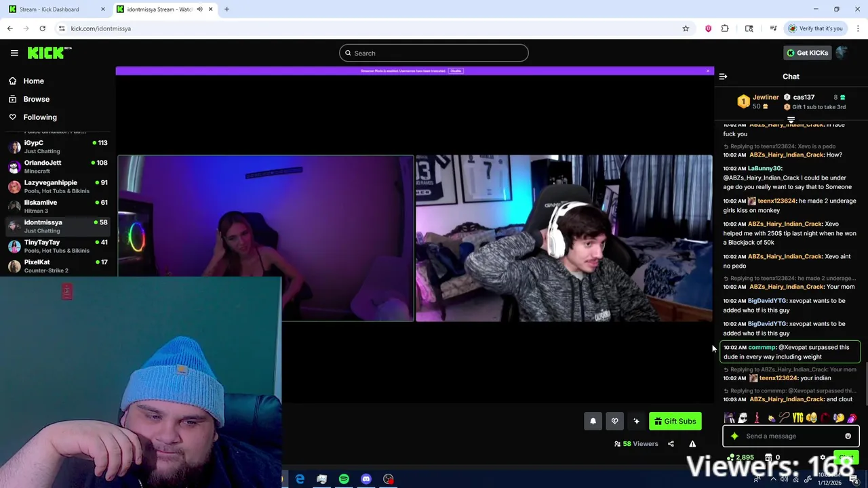Bookmark this page with star icon
The height and width of the screenshot is (488, 868).
coord(686,28)
